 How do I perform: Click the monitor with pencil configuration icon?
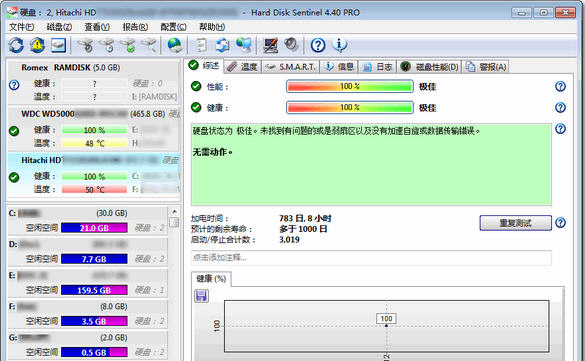[x=270, y=45]
